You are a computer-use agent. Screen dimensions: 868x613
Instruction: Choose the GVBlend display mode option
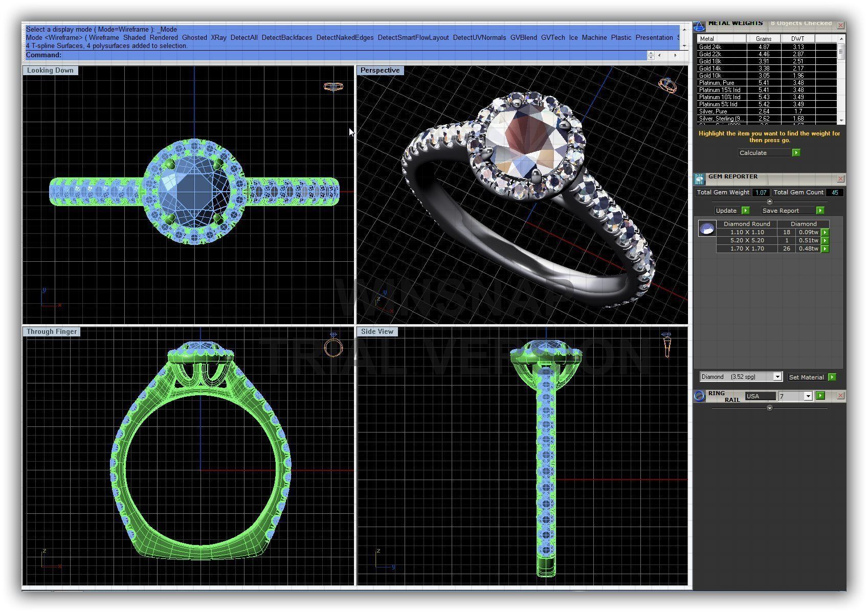point(523,37)
